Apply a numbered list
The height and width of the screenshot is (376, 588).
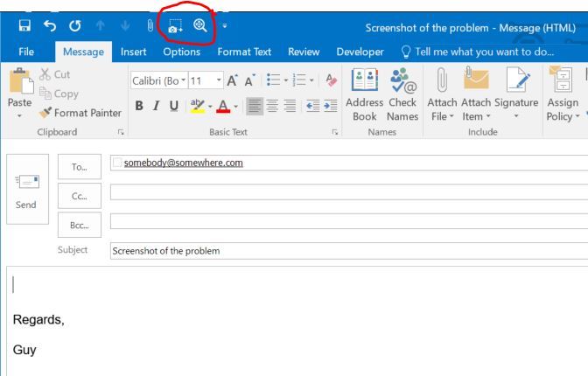tap(299, 80)
